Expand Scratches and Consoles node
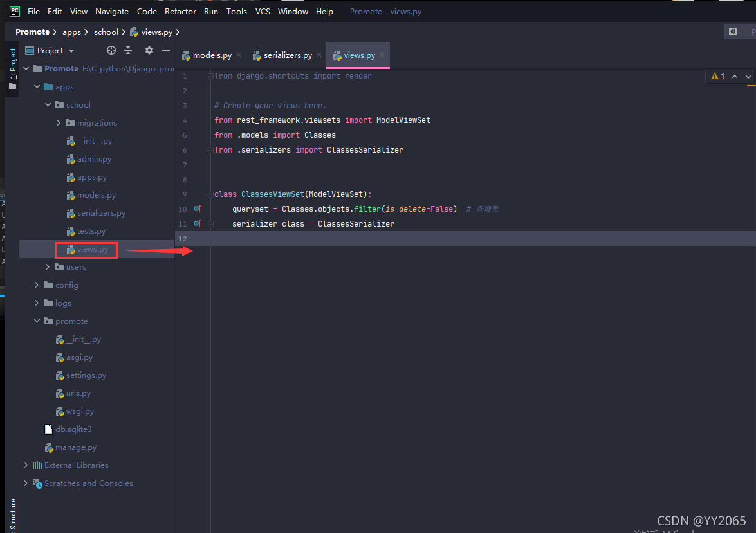The width and height of the screenshot is (756, 533). [x=26, y=483]
